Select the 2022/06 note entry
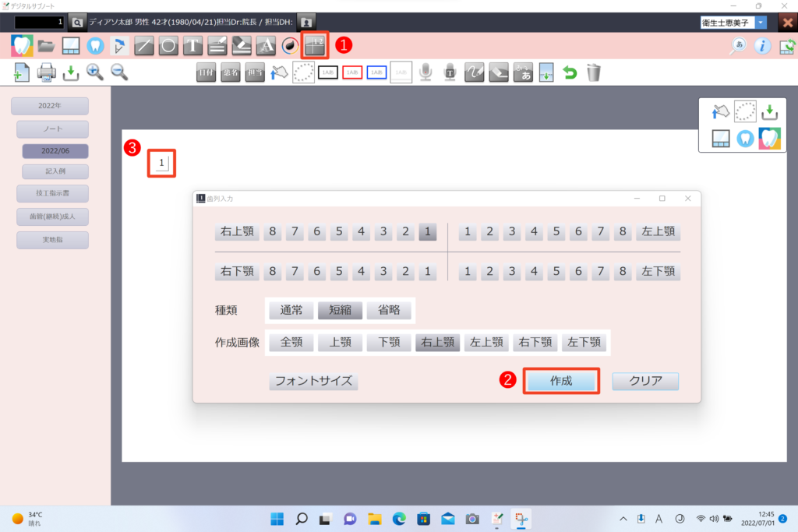The height and width of the screenshot is (532, 798). (x=55, y=151)
